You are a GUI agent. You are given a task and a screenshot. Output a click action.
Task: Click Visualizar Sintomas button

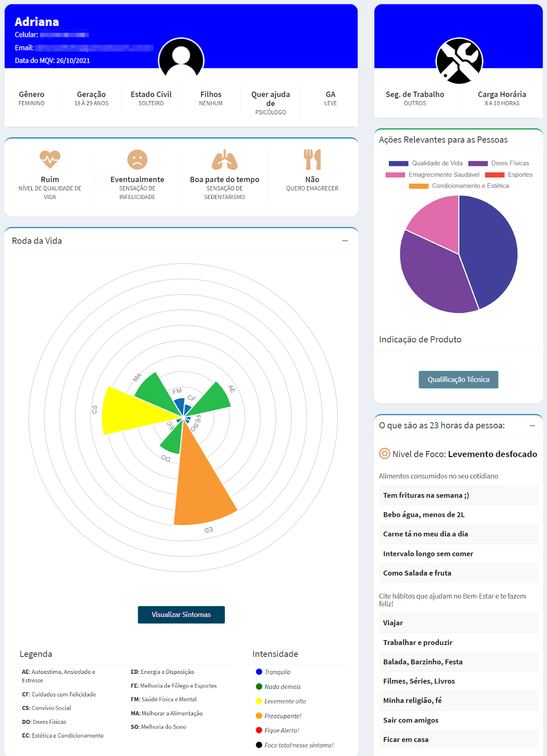click(x=181, y=615)
